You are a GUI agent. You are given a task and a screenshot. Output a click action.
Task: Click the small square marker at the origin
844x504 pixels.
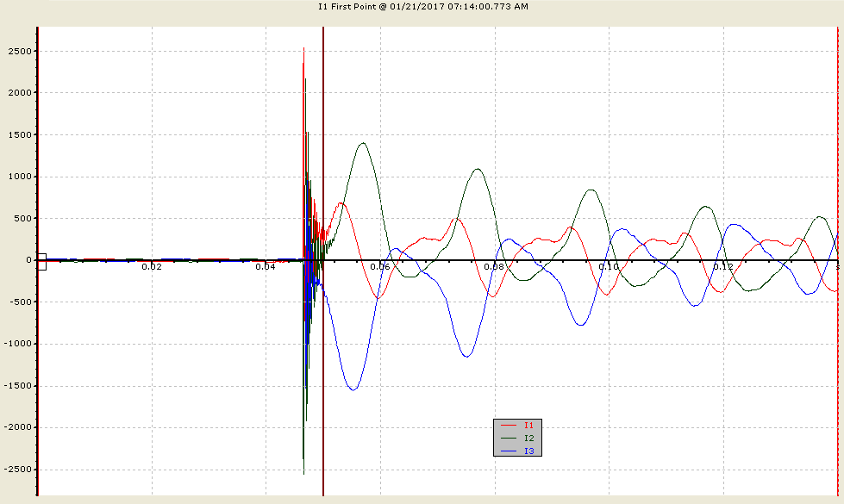(42, 261)
